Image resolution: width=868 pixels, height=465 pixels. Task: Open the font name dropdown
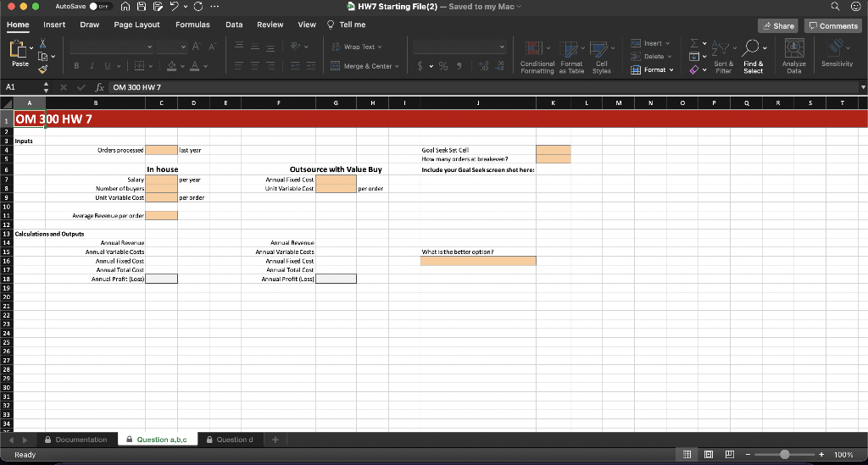click(x=149, y=47)
